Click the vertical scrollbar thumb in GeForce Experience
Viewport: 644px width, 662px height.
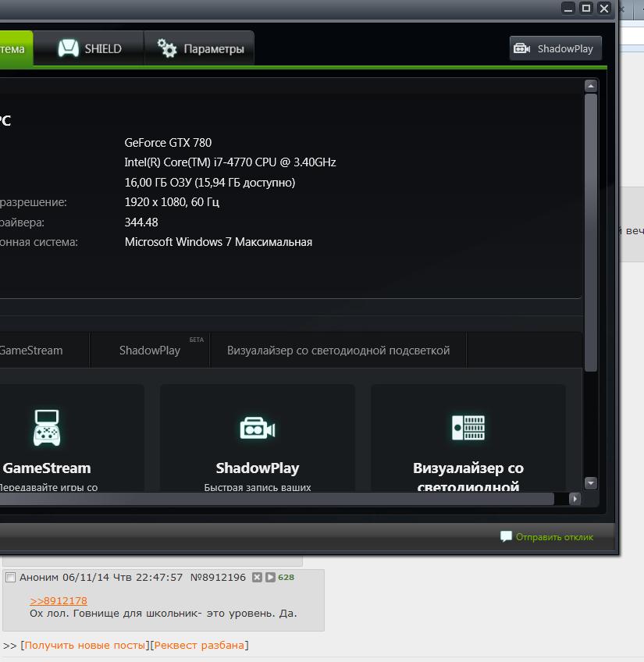point(591,233)
